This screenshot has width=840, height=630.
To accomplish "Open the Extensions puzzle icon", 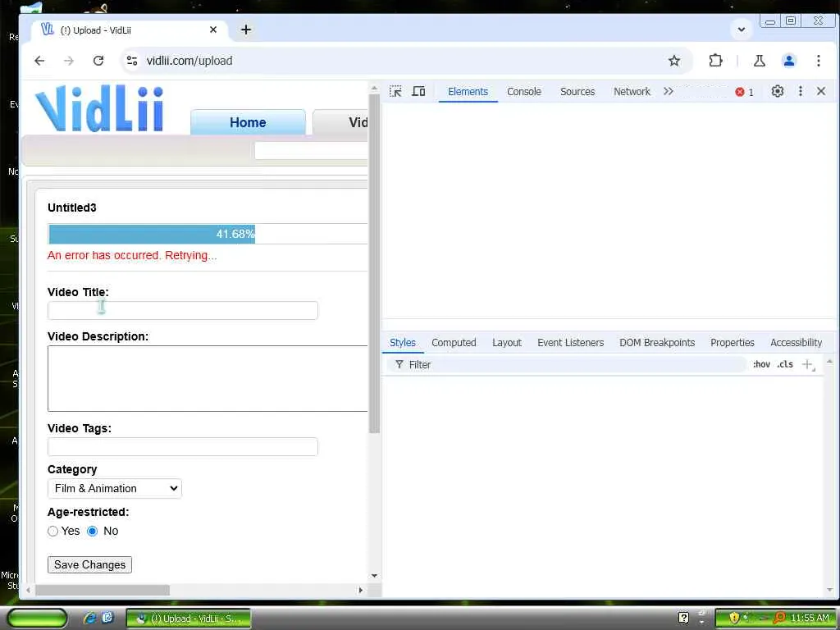I will (715, 61).
